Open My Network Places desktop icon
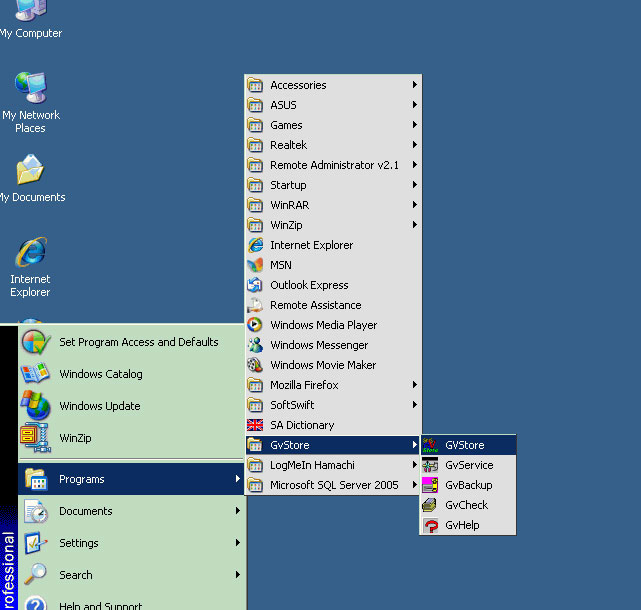The width and height of the screenshot is (641, 610). tap(31, 87)
